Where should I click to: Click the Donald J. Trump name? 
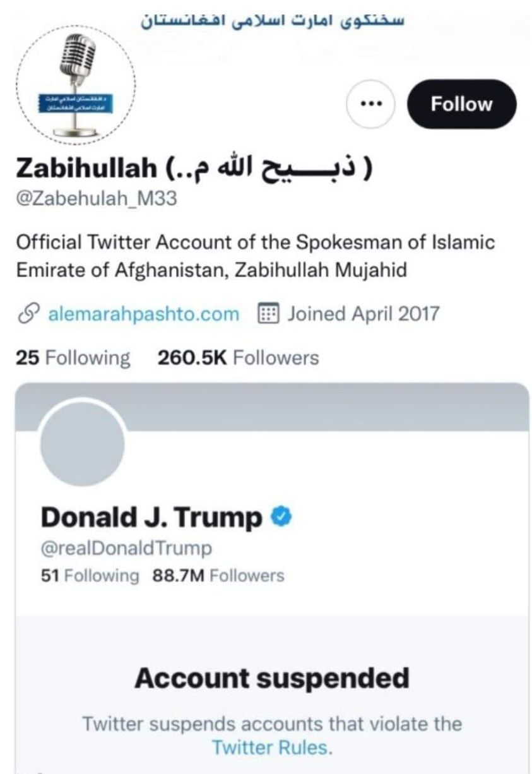coord(151,518)
